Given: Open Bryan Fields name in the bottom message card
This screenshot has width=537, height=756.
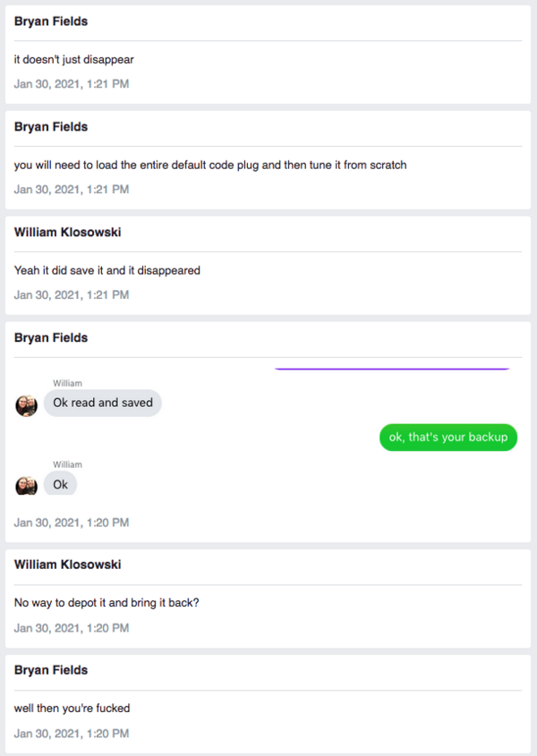Looking at the screenshot, I should [51, 670].
